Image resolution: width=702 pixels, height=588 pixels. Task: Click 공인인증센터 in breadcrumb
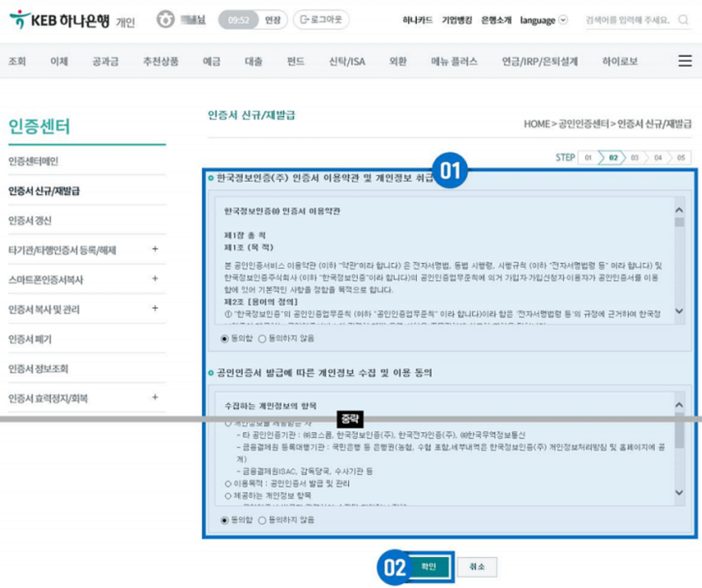[583, 124]
